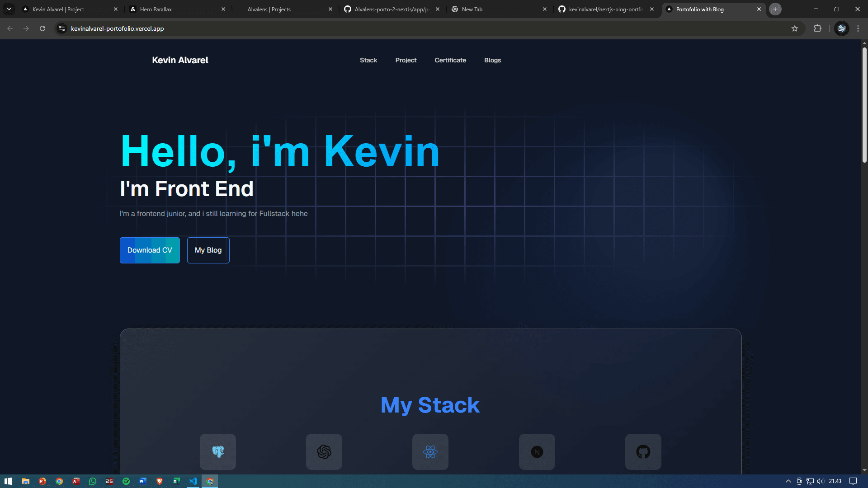Click the My Blog button
The width and height of the screenshot is (868, 488).
coord(208,250)
